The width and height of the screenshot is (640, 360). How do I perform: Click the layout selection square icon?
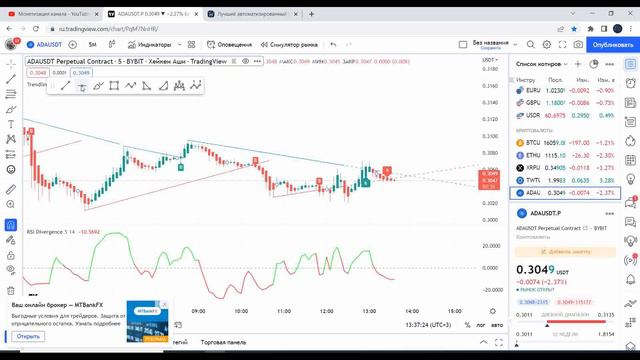[463, 44]
